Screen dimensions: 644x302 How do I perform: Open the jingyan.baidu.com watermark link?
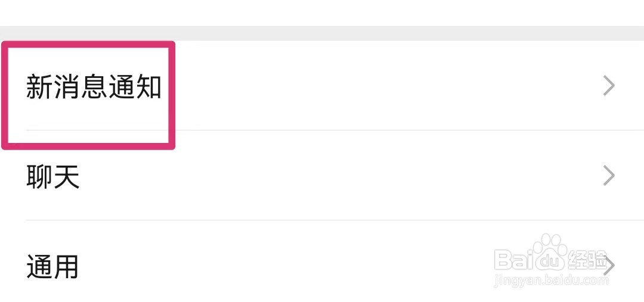pos(552,281)
